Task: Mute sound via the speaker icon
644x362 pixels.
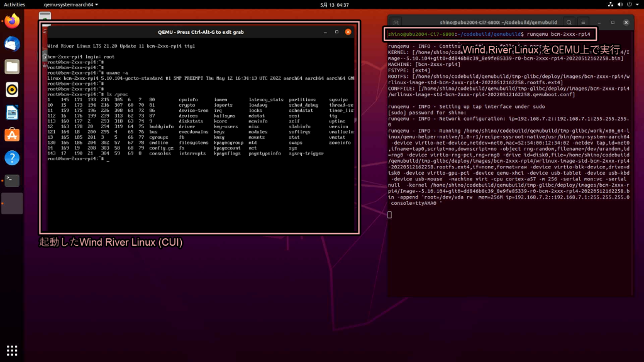Action: [x=620, y=5]
